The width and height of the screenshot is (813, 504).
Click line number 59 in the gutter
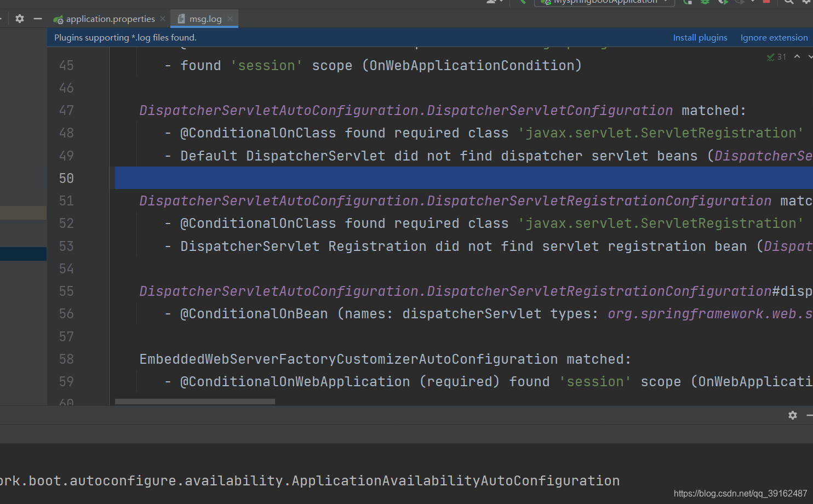pyautogui.click(x=66, y=382)
